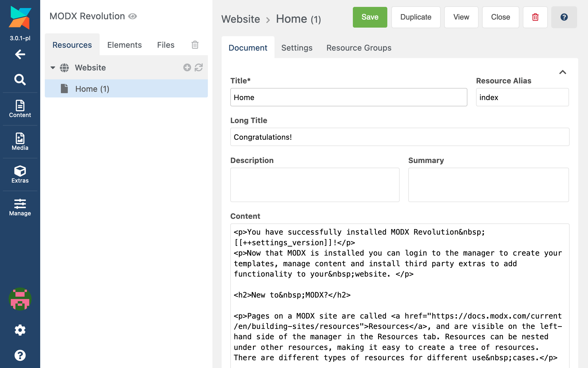588x368 pixels.
Task: Open the search panel from the sidebar
Action: point(20,80)
